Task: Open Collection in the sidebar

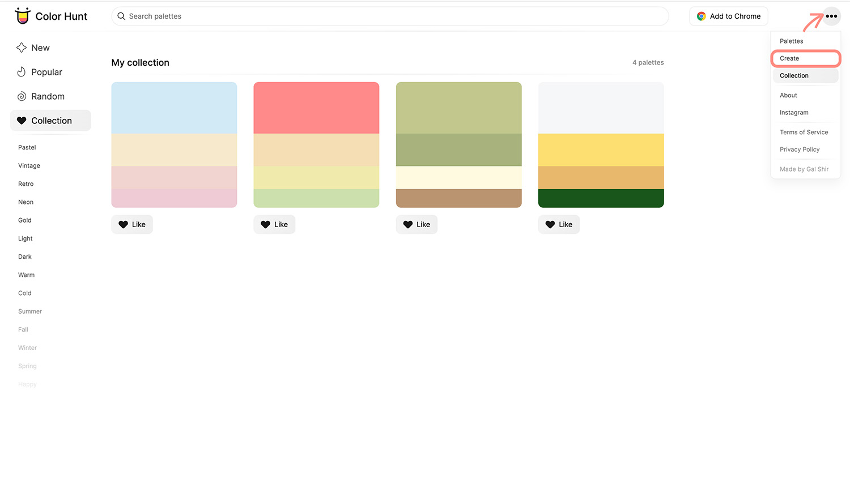Action: click(50, 121)
